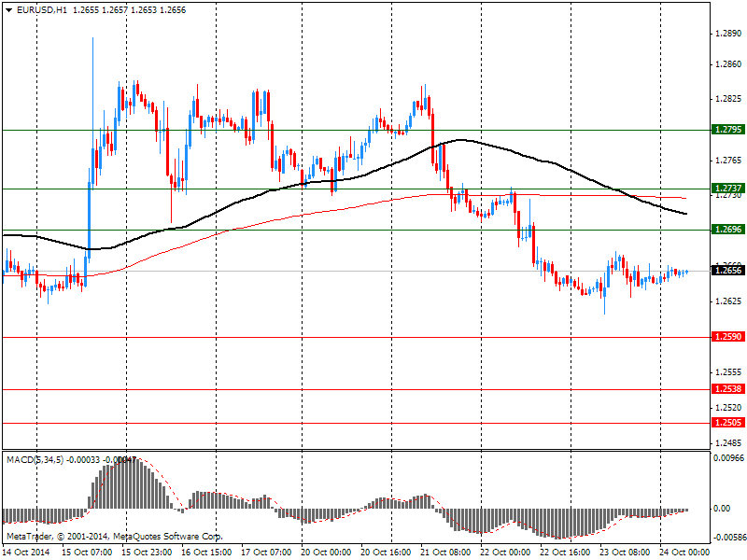The image size is (747, 560).
Task: Click the red 1.2590 support price label
Action: point(727,337)
